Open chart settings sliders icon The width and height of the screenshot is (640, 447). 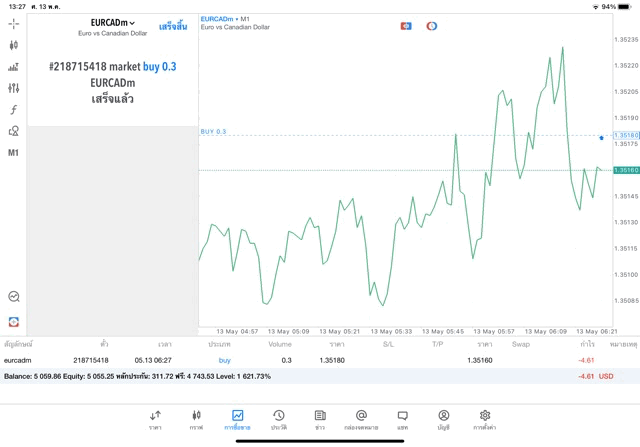point(13,88)
